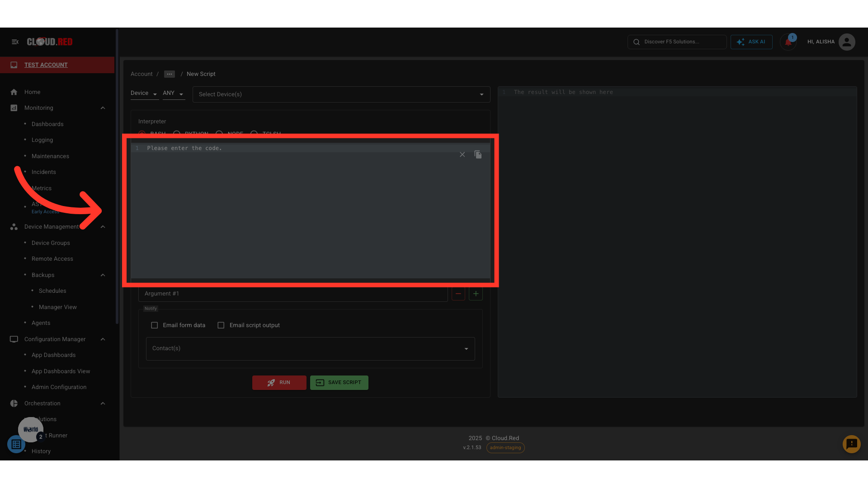Image resolution: width=868 pixels, height=488 pixels.
Task: Click the green plus add argument icon
Action: pyautogui.click(x=476, y=294)
